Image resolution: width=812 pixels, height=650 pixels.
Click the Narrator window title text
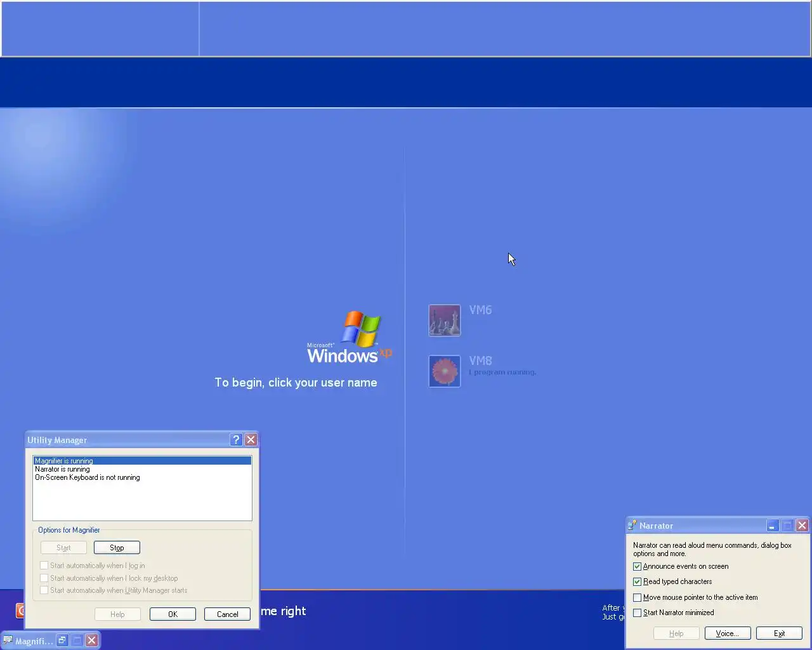click(656, 526)
